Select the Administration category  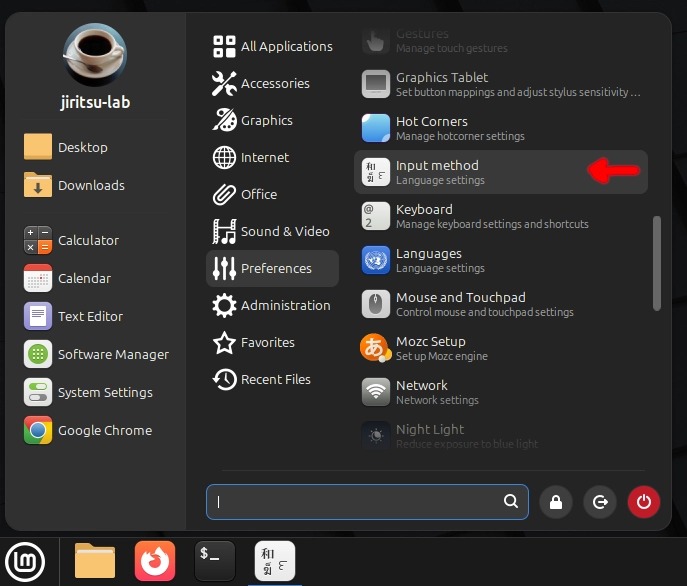(272, 305)
